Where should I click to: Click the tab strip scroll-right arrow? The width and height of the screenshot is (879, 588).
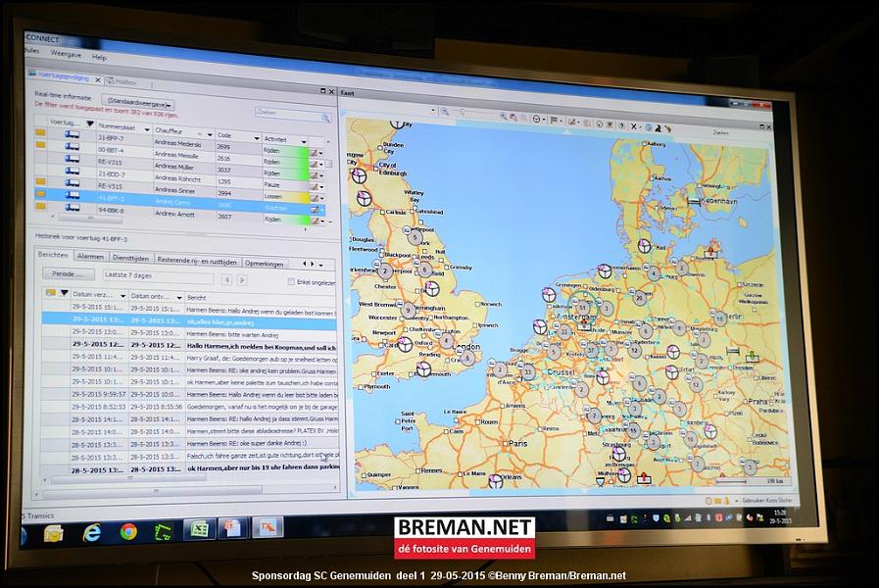313,264
